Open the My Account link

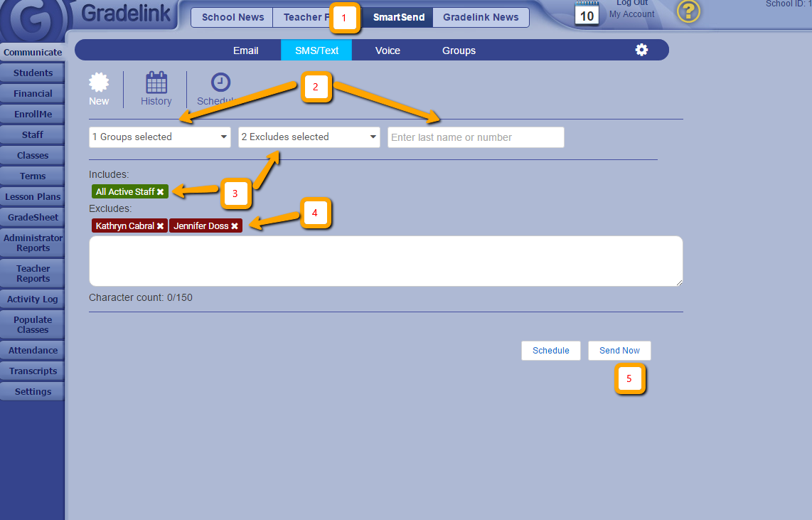point(632,14)
